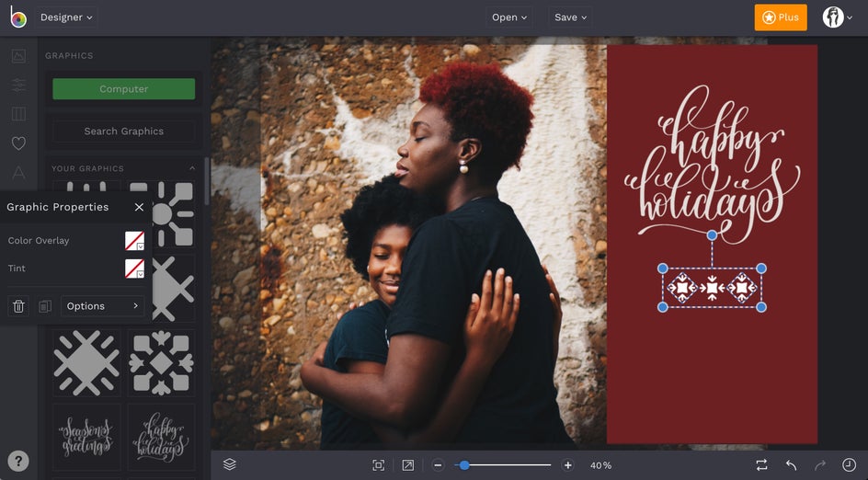Click the green Computer upload button
This screenshot has height=480, width=868.
pyautogui.click(x=124, y=88)
